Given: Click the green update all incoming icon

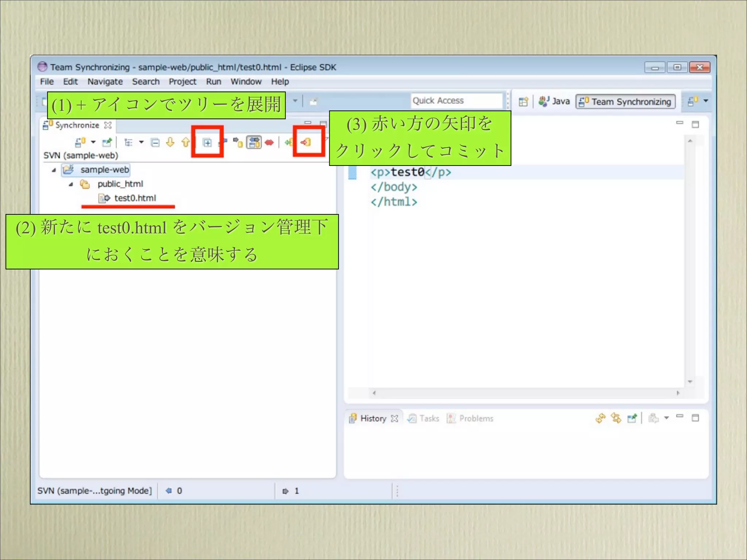Looking at the screenshot, I should (x=289, y=142).
